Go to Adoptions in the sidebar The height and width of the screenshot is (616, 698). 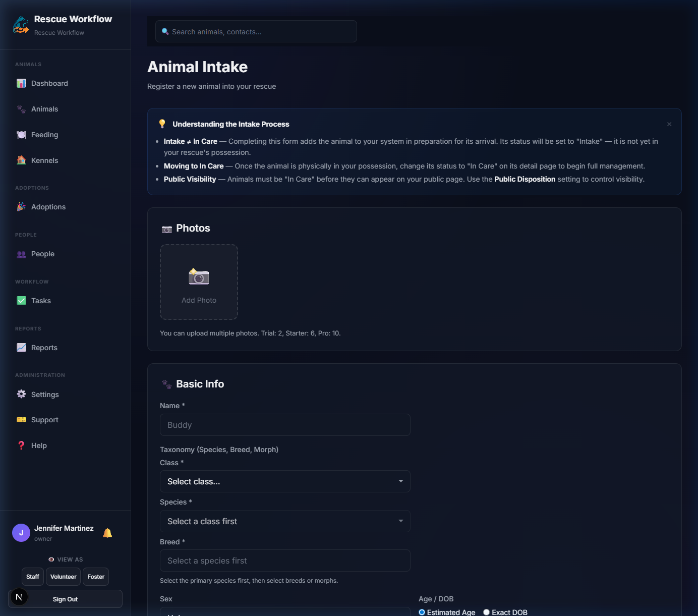48,207
